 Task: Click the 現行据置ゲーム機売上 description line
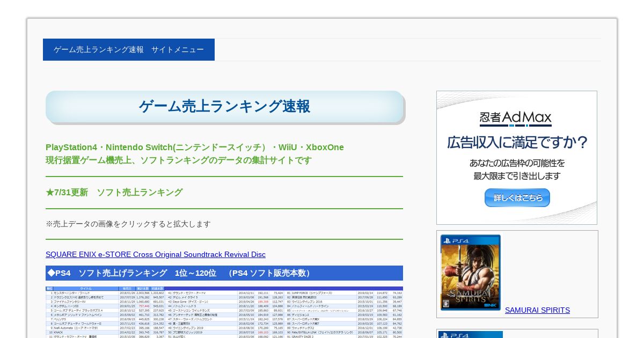[179, 160]
